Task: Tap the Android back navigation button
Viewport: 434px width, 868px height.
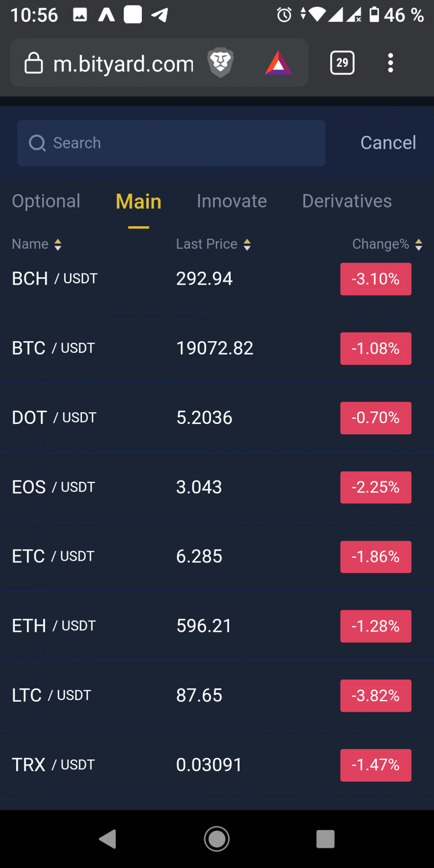Action: (108, 838)
